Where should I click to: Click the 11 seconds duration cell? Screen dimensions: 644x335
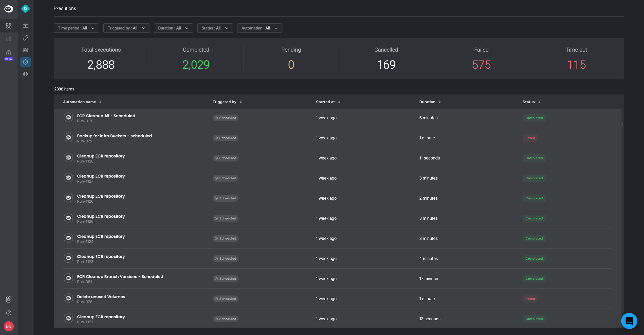pyautogui.click(x=429, y=158)
